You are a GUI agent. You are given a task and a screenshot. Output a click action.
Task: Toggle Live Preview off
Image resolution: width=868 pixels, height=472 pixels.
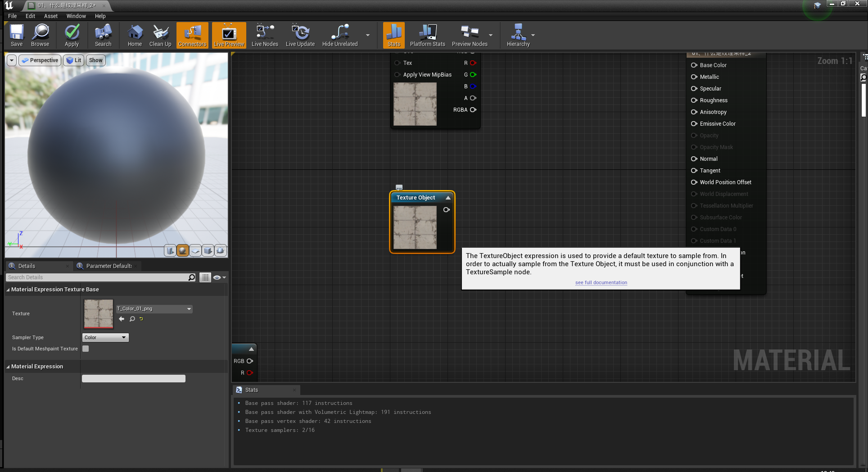(x=229, y=35)
